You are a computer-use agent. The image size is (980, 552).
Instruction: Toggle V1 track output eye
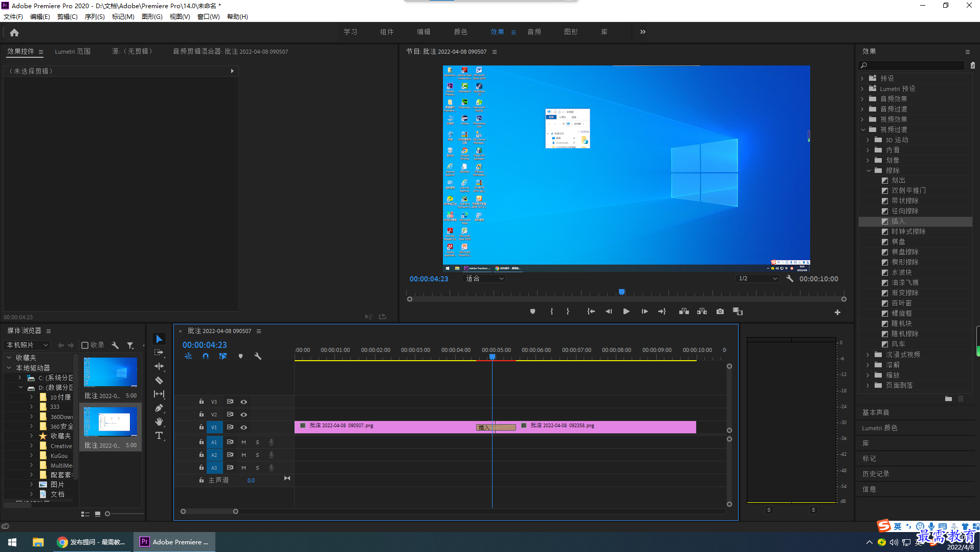point(244,428)
